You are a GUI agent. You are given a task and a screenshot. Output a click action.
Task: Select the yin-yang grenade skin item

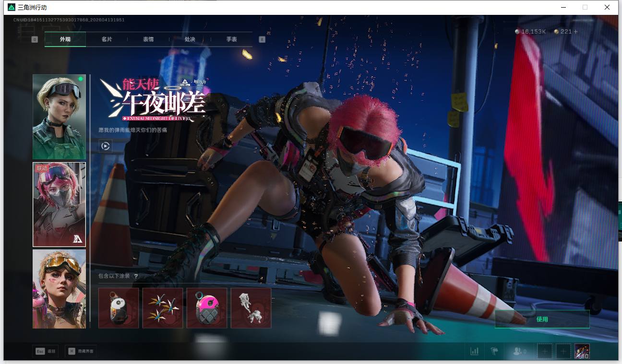click(x=119, y=308)
